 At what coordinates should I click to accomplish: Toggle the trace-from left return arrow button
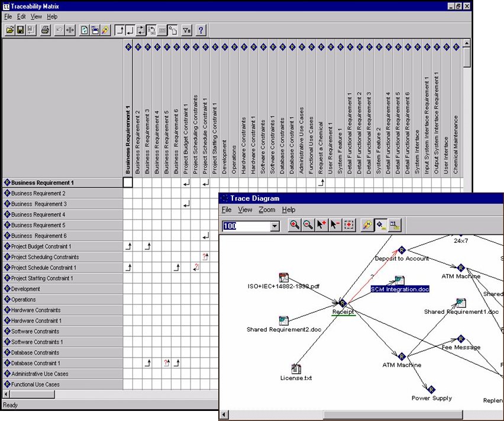click(x=130, y=30)
